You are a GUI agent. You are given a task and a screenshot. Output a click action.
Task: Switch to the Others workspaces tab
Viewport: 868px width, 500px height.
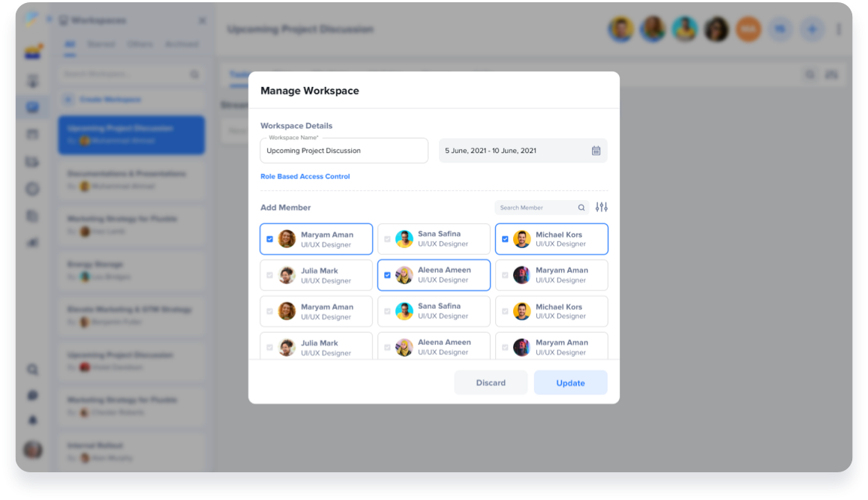coord(140,44)
